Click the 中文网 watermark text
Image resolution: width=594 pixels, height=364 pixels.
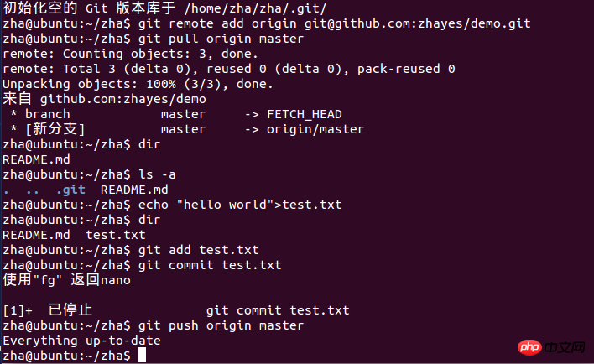pyautogui.click(x=565, y=347)
